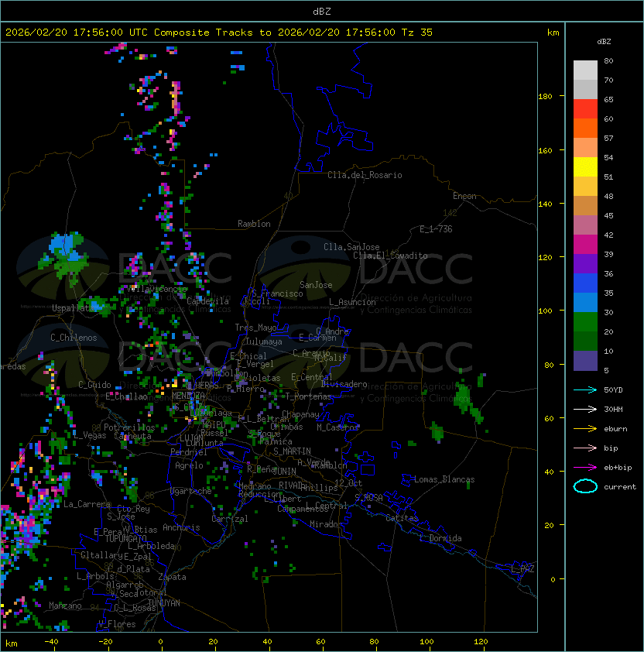Viewport: 644px width, 652px height.
Task: Click the 'La_Carrera' map label
Action: (87, 504)
